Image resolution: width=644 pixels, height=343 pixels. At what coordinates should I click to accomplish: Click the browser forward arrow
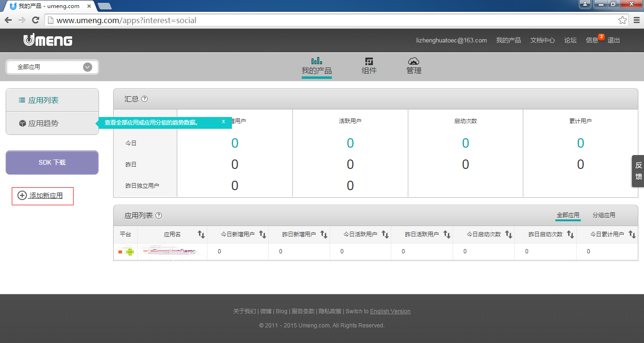coord(22,20)
